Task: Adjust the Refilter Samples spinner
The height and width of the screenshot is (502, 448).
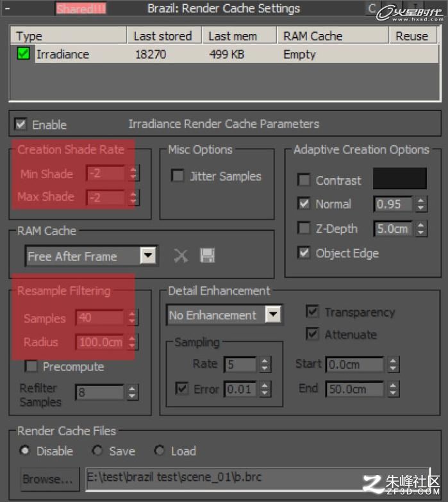Action: pos(132,392)
